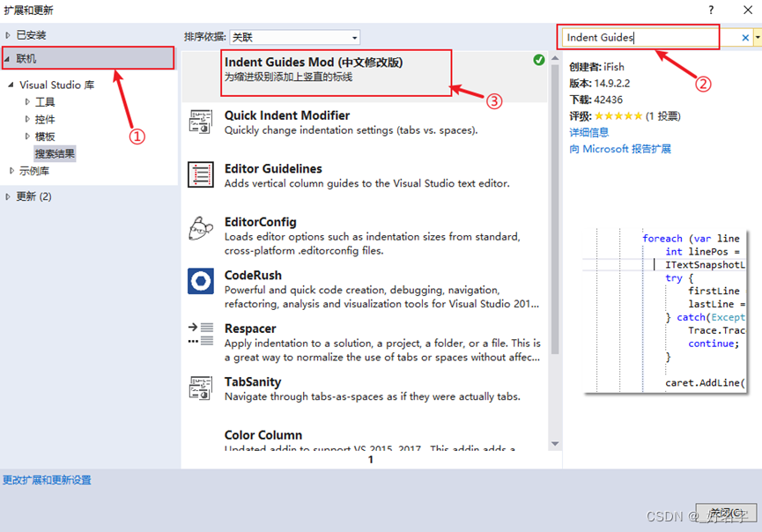Viewport: 762px width, 532px height.
Task: Select the CodeRush logo icon
Action: click(200, 281)
